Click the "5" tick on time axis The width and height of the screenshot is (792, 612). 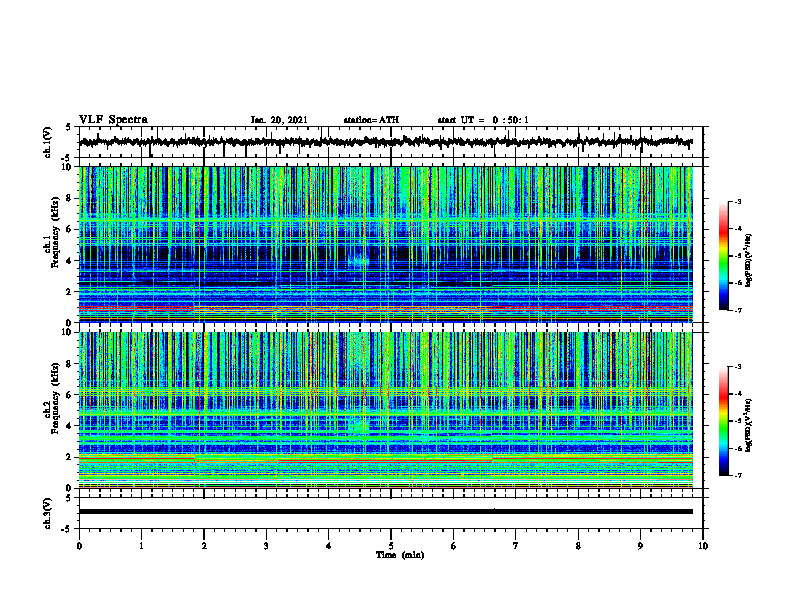[x=391, y=546]
